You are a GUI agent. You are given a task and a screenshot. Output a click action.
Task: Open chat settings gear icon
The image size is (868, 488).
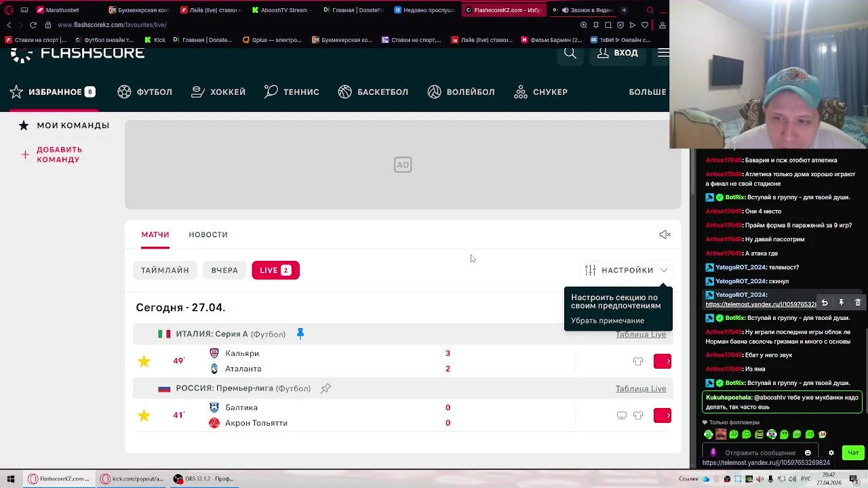click(831, 453)
